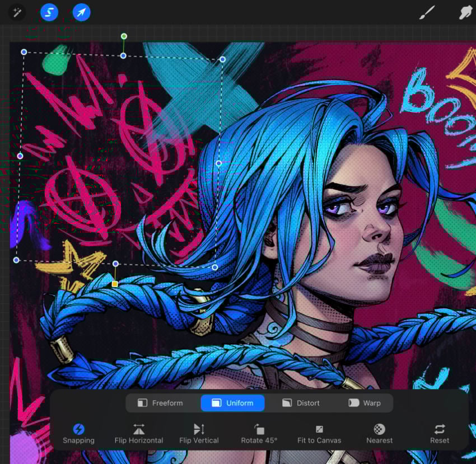Click bottom-left corner transform node
Viewport: 476px width, 464px height.
pyautogui.click(x=16, y=260)
